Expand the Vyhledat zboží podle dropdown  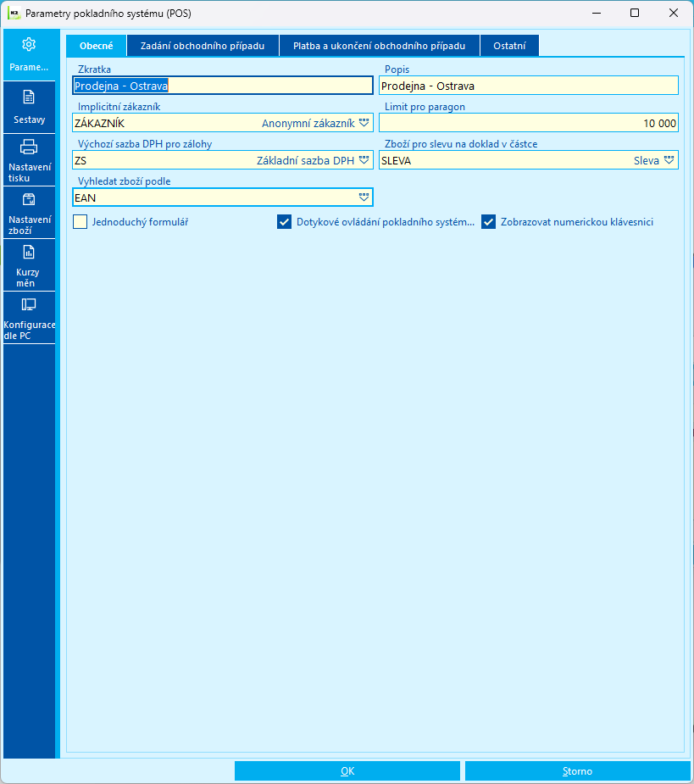[x=364, y=197]
